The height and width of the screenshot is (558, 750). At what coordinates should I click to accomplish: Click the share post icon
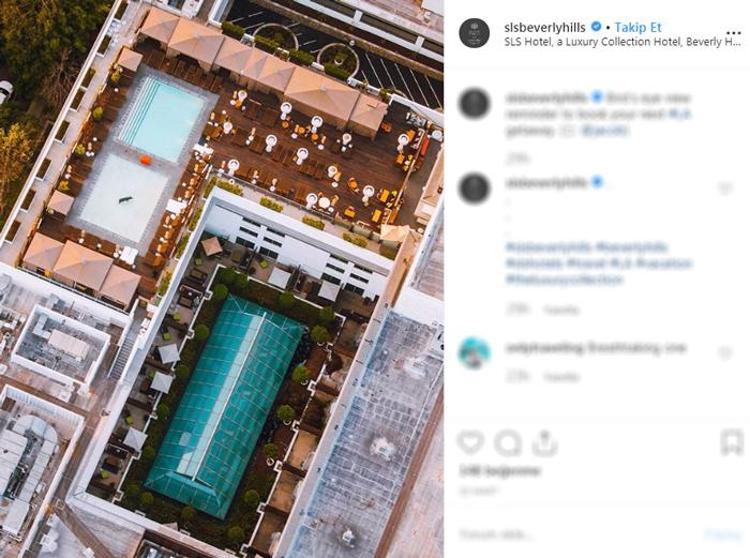click(545, 443)
